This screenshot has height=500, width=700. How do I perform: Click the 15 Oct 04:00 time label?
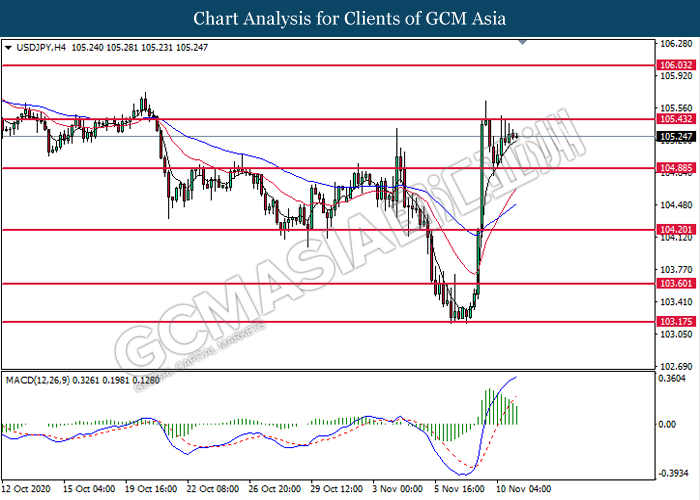point(89,488)
